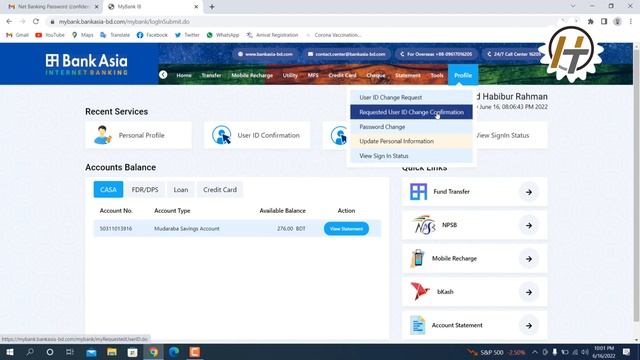Open the Fund Transfer arrow button
The height and width of the screenshot is (360, 640).
tap(529, 192)
